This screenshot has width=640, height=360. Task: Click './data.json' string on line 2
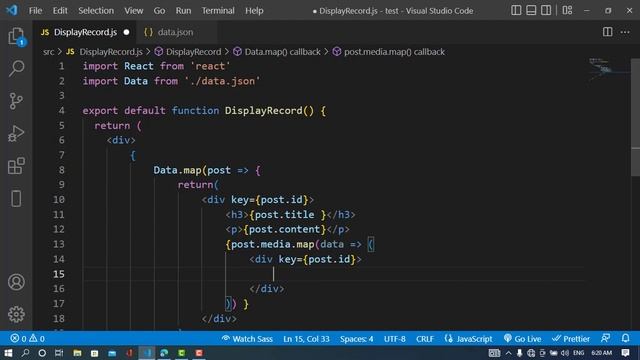[222, 81]
